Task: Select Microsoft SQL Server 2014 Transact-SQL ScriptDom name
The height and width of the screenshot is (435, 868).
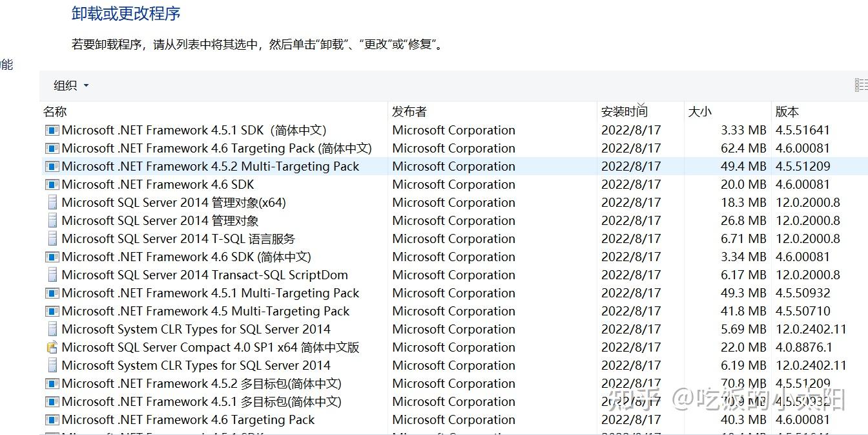Action: (205, 275)
